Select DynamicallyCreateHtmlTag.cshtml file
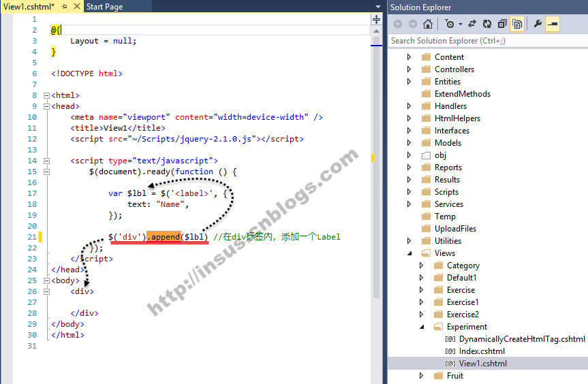588x384 pixels. [x=521, y=339]
